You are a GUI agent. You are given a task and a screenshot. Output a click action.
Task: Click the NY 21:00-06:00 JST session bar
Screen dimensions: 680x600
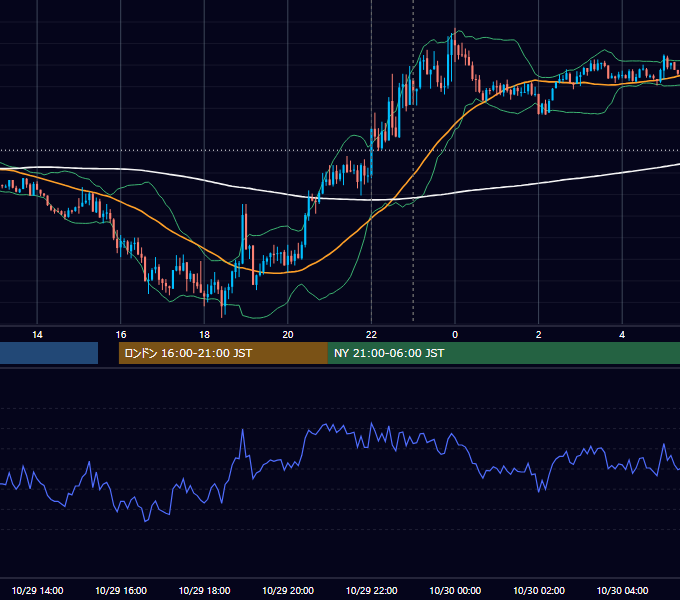(503, 353)
